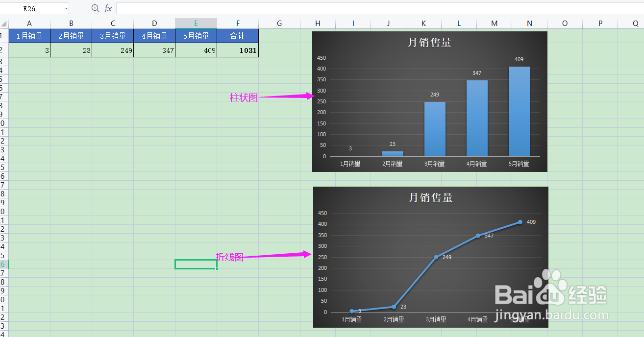Image resolution: width=644 pixels, height=337 pixels.
Task: Select row 2 header
Action: pyautogui.click(x=4, y=50)
